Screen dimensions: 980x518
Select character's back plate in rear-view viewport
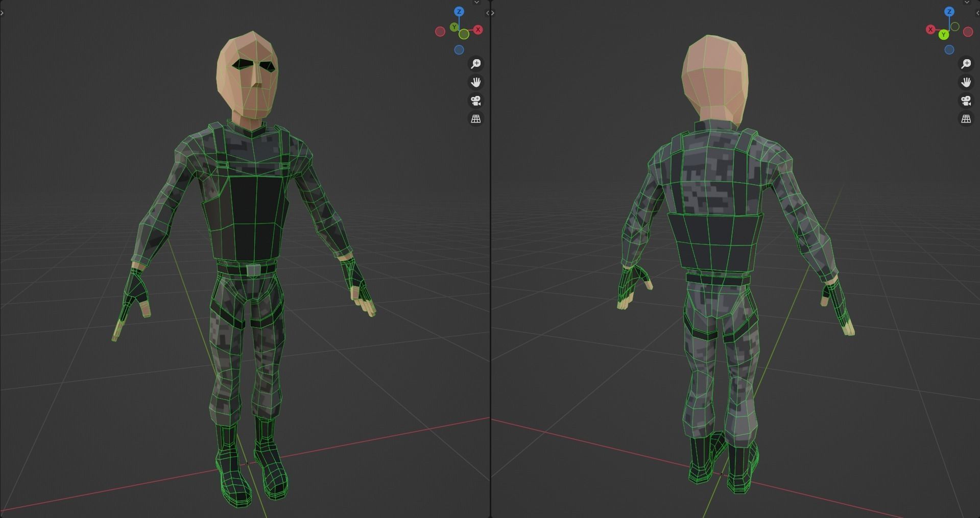tap(715, 242)
